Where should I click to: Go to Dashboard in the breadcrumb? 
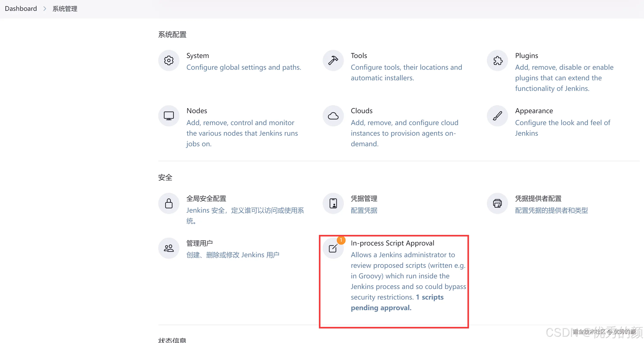tap(21, 9)
